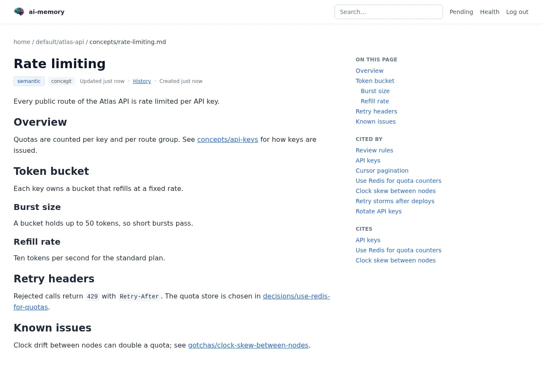
Task: Click the semantic tag badge
Action: pyautogui.click(x=29, y=81)
